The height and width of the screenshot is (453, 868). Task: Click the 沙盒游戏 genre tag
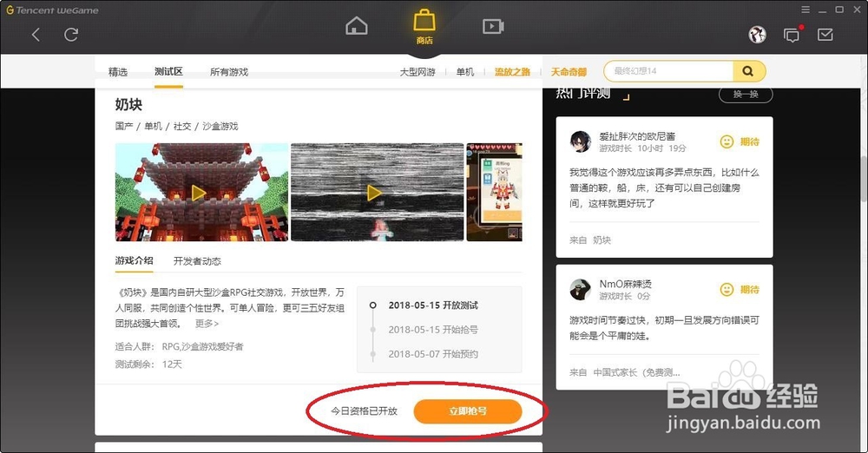220,126
